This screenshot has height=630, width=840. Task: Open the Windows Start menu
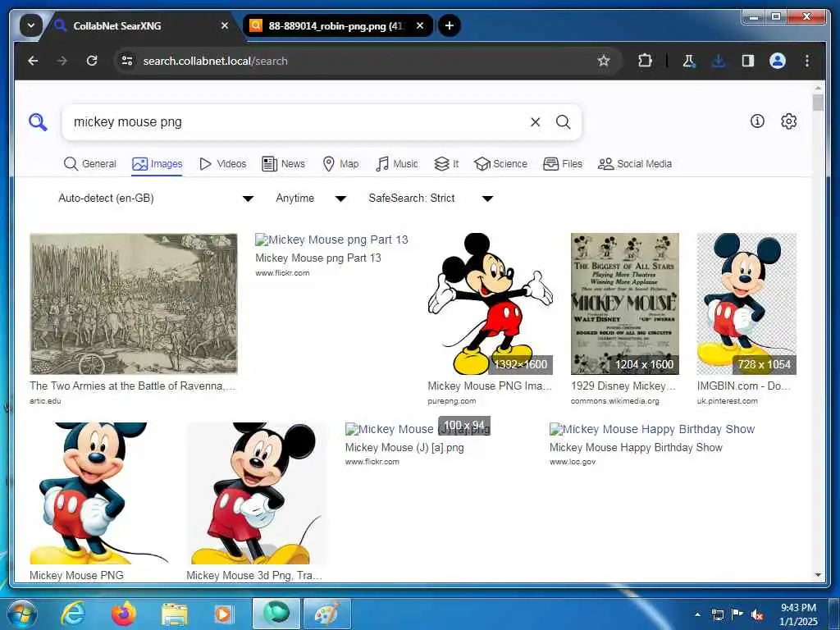tap(21, 614)
